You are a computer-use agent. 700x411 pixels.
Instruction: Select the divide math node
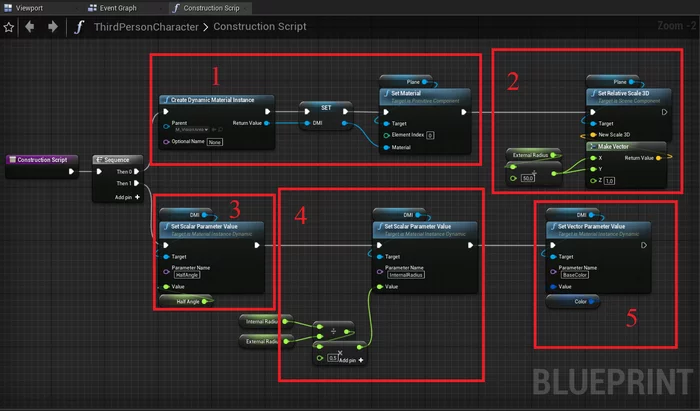click(333, 331)
